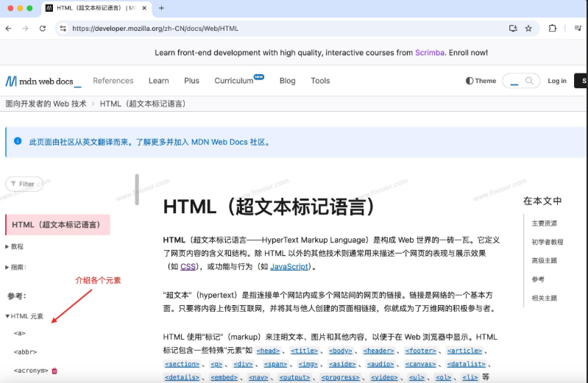Open the Curriculum menu item

(234, 81)
